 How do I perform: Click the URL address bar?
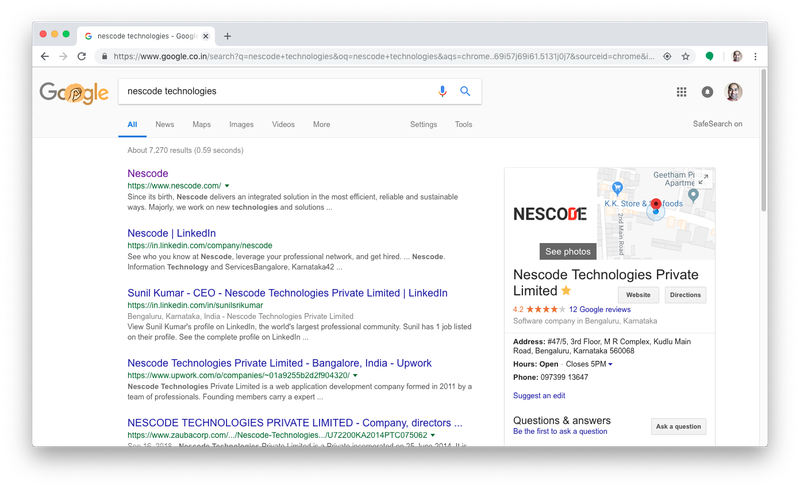point(383,56)
